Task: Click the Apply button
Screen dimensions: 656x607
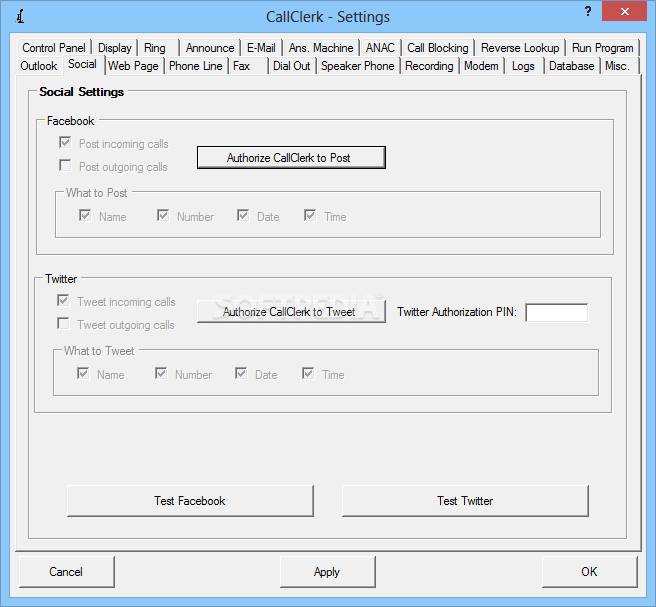Action: tap(328, 572)
